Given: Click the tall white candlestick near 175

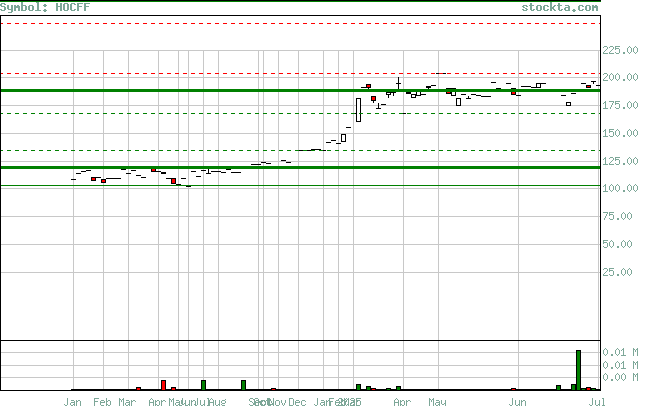Looking at the screenshot, I should click(358, 110).
